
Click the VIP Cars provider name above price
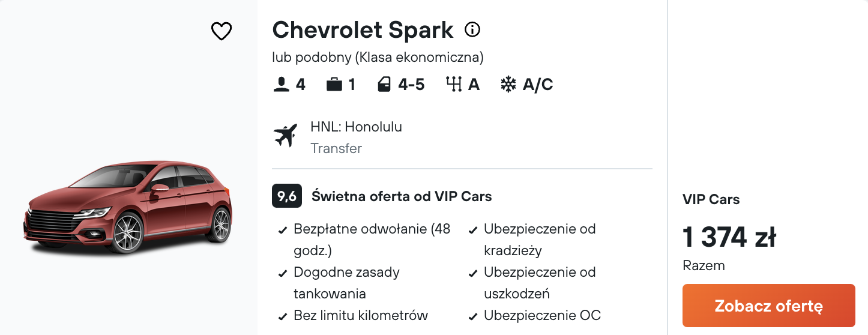(711, 200)
